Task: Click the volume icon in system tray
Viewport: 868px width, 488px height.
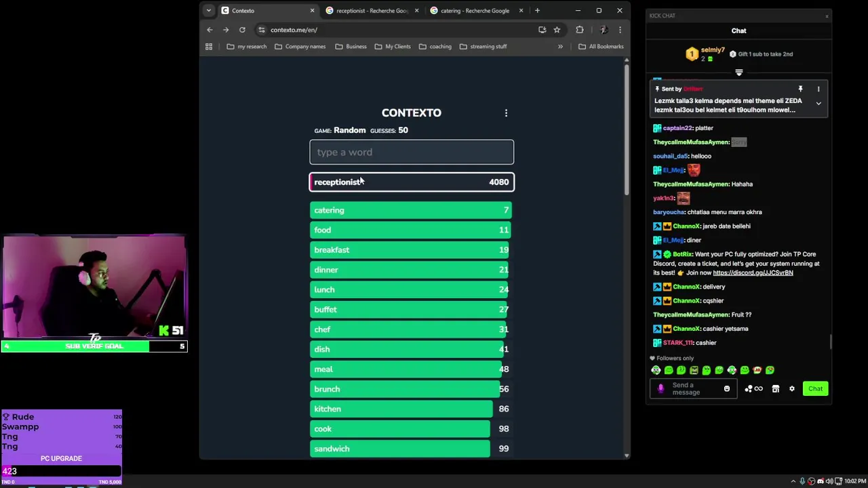Action: click(829, 481)
